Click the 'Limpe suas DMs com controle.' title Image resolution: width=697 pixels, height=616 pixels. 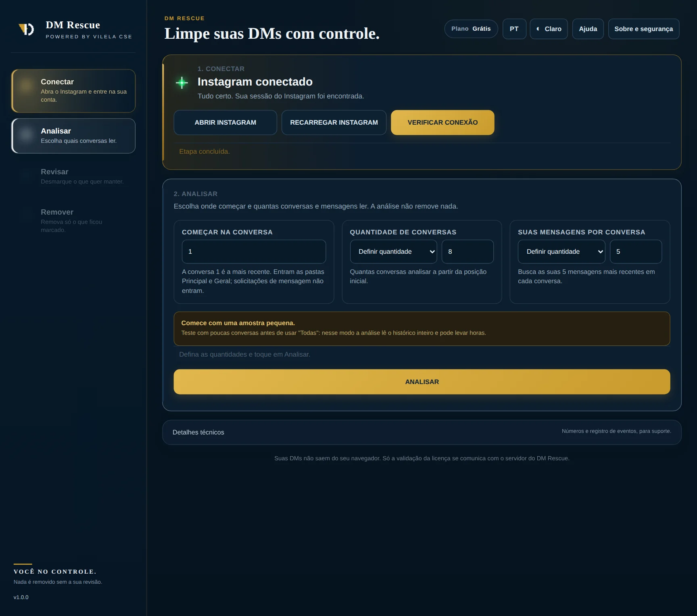pyautogui.click(x=272, y=34)
